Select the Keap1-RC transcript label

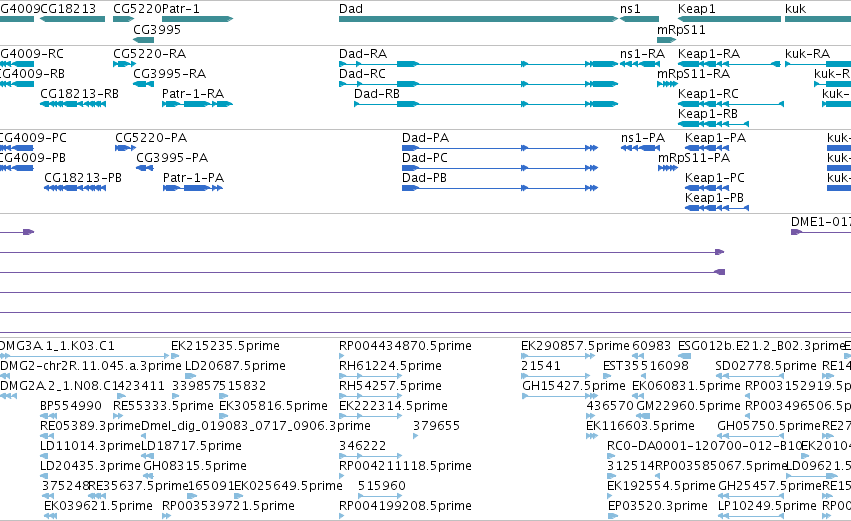(x=708, y=94)
